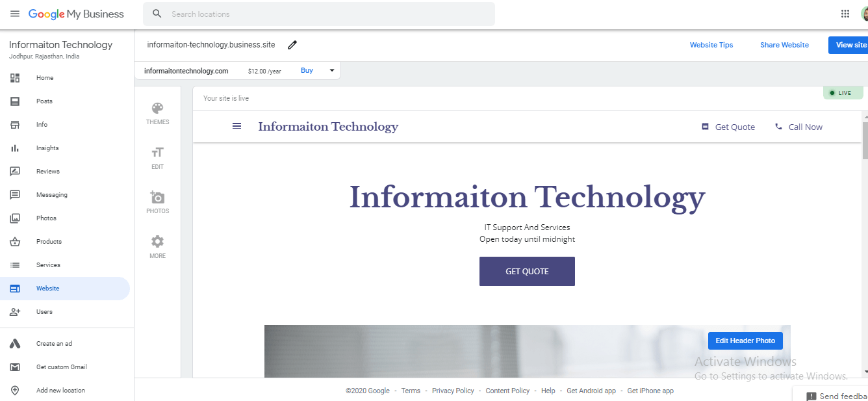Screen dimensions: 868x401
Task: Click the Buy domain link
Action: click(x=307, y=71)
